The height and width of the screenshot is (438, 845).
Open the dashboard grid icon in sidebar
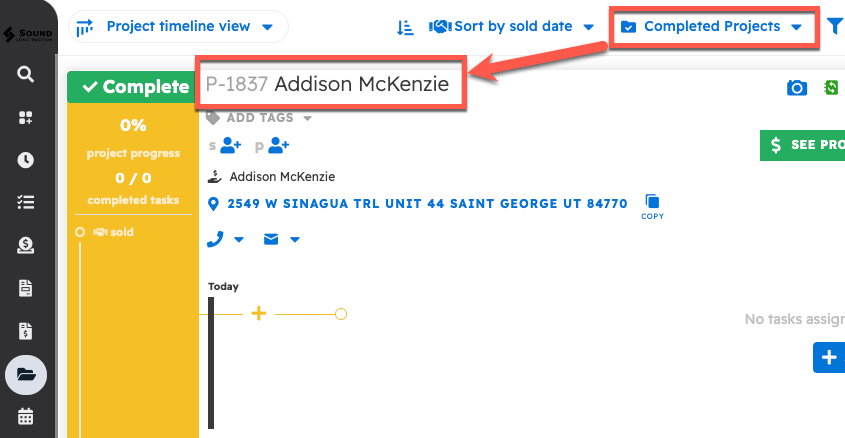[26, 118]
